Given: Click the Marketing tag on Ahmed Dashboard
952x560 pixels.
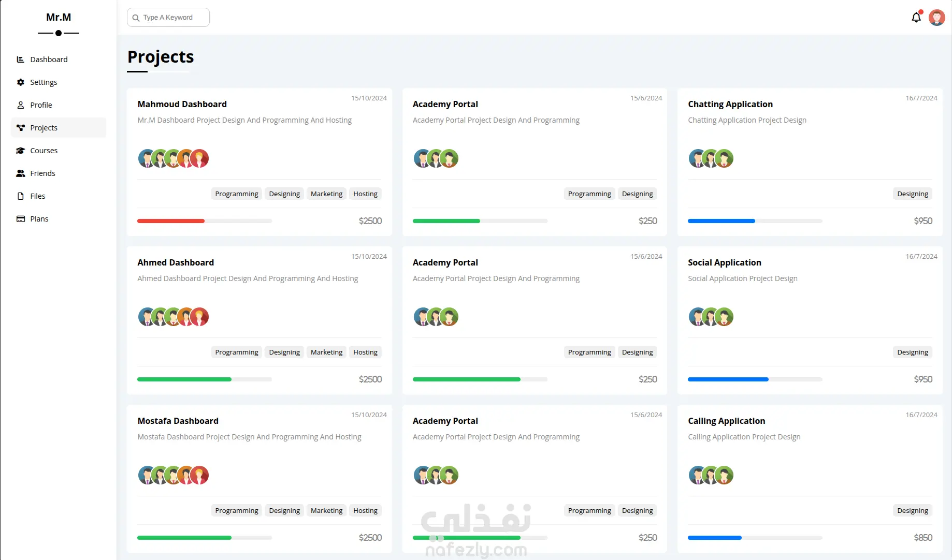Looking at the screenshot, I should [326, 352].
